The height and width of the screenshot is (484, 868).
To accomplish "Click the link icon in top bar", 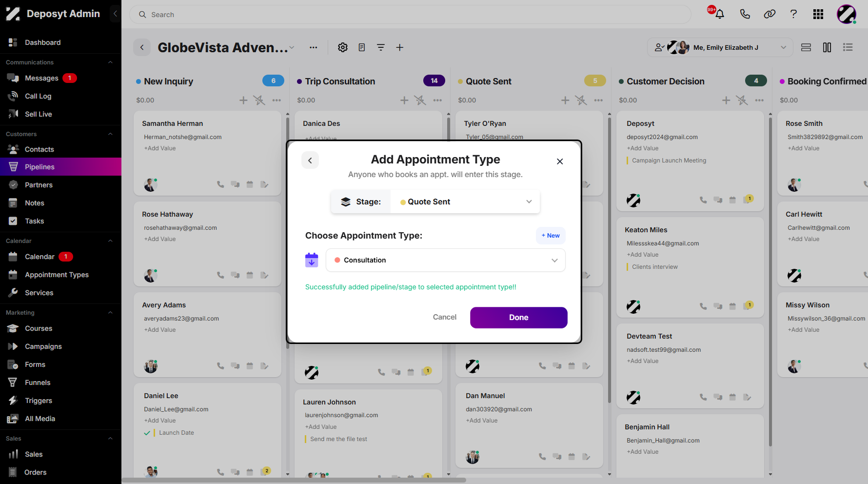I will tap(769, 14).
